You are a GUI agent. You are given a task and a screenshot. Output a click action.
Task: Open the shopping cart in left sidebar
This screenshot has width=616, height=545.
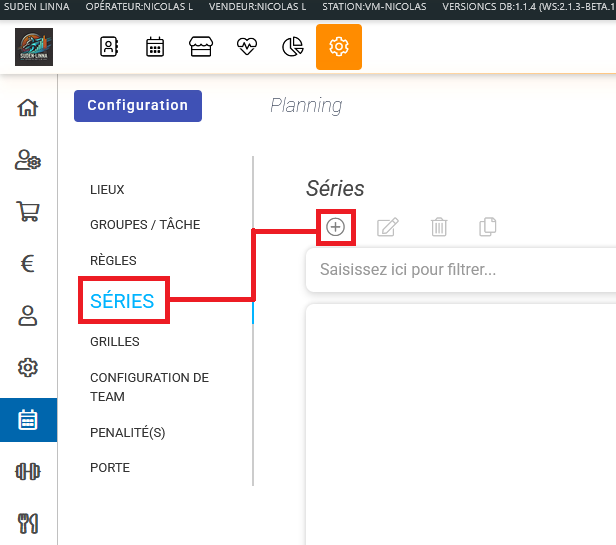click(28, 211)
